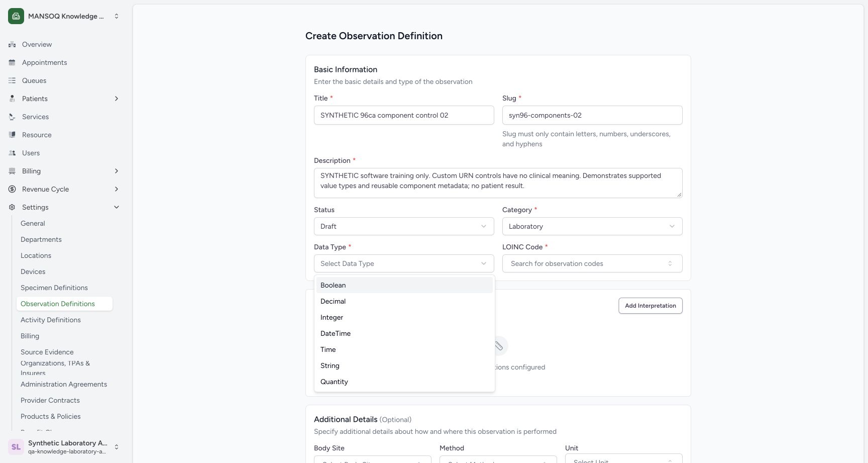
Task: Click the MANSOQ organization logo icon
Action: (x=16, y=16)
